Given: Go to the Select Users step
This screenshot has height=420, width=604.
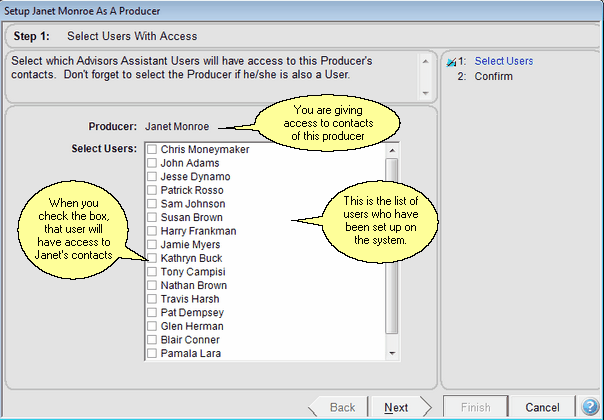Looking at the screenshot, I should 503,61.
